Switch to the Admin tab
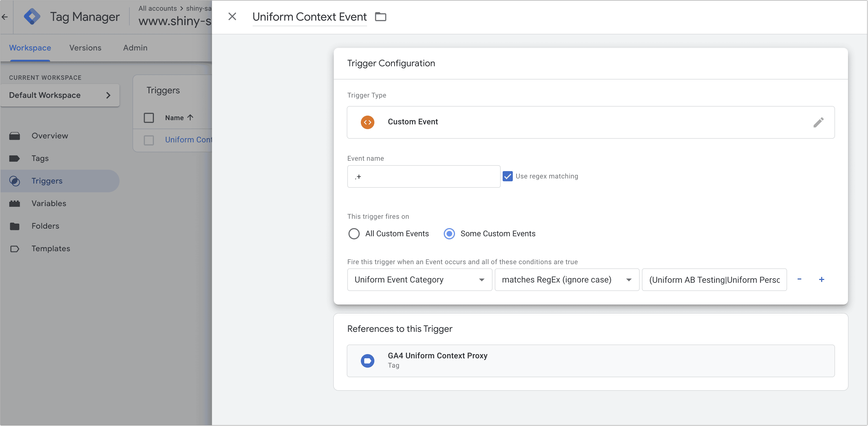This screenshot has width=868, height=426. point(135,48)
